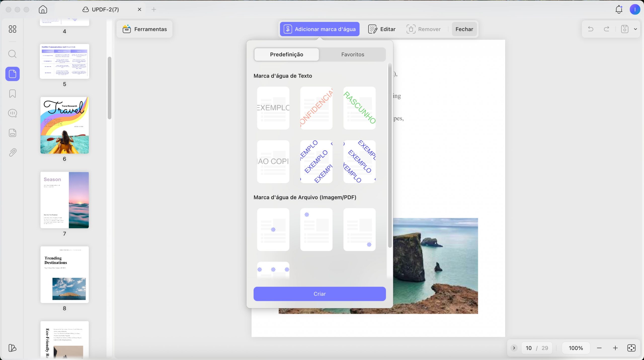Viewport: 644px width, 360px height.
Task: Select the tiled EXEMPLO descending watermark preset
Action: coord(359,162)
